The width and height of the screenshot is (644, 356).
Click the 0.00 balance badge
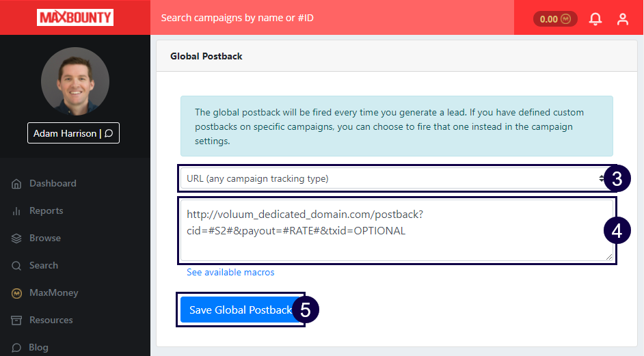pyautogui.click(x=554, y=19)
